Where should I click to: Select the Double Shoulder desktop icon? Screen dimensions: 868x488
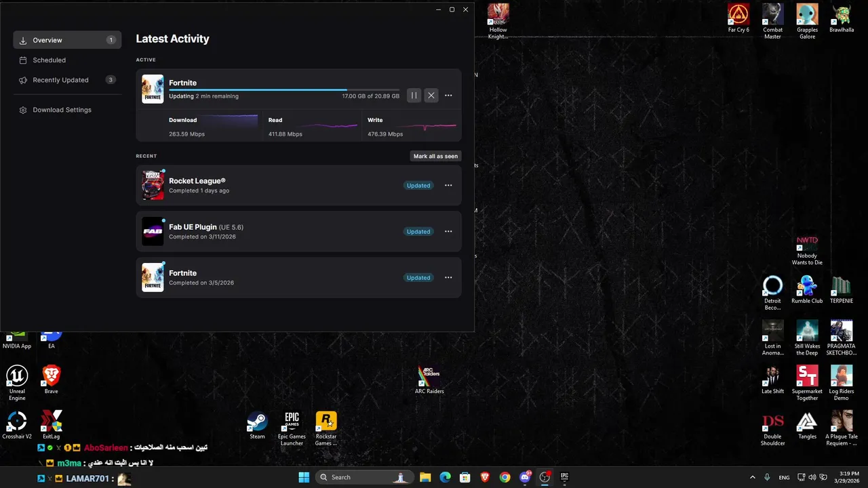click(x=772, y=429)
